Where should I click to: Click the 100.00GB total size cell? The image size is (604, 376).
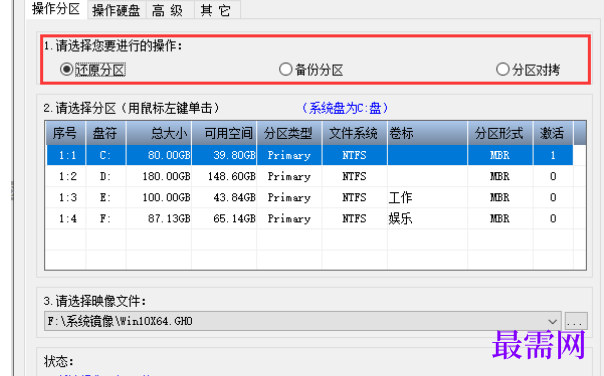coord(159,198)
